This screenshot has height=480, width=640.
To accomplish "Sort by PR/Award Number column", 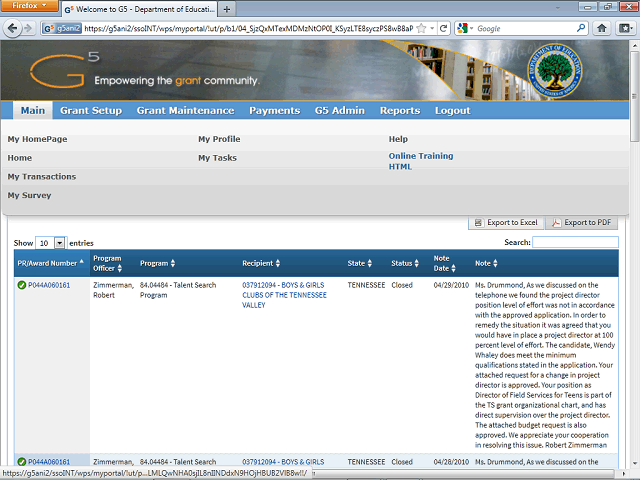I will pyautogui.click(x=52, y=263).
